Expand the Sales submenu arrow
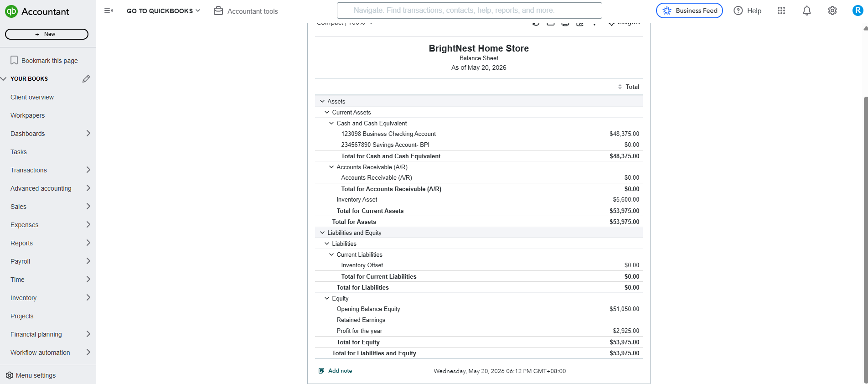 (x=88, y=206)
